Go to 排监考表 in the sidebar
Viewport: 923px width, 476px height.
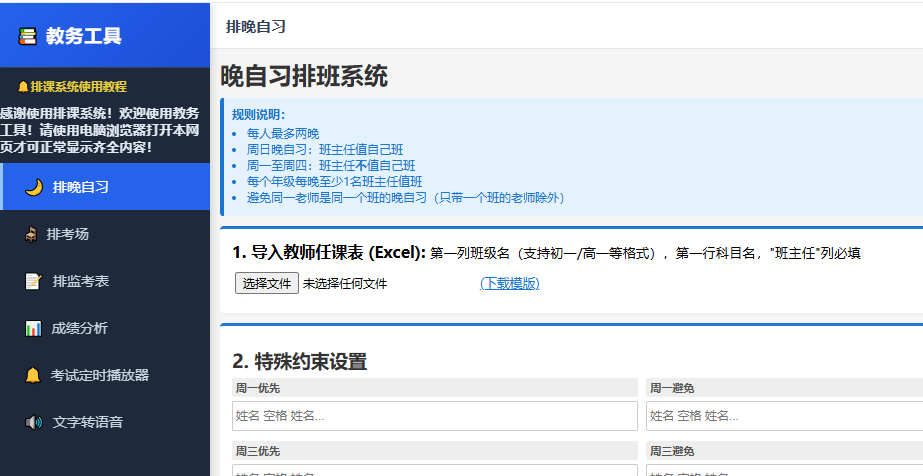[x=105, y=281]
